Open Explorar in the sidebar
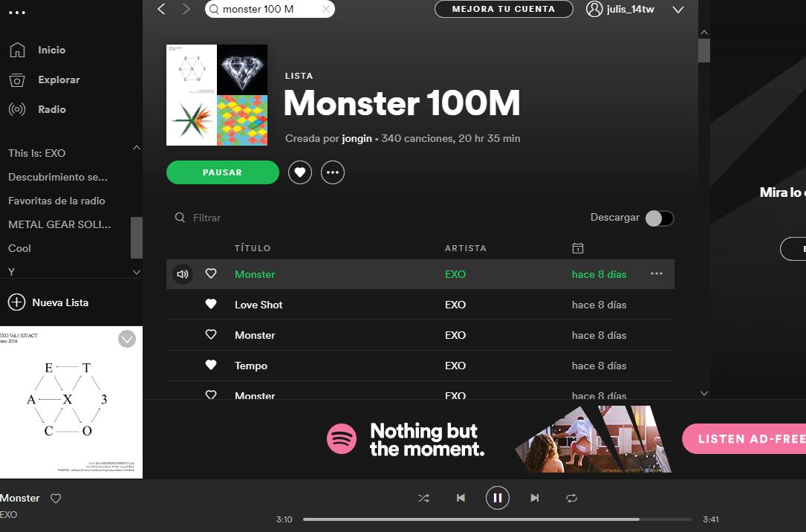The image size is (806, 532). [59, 80]
